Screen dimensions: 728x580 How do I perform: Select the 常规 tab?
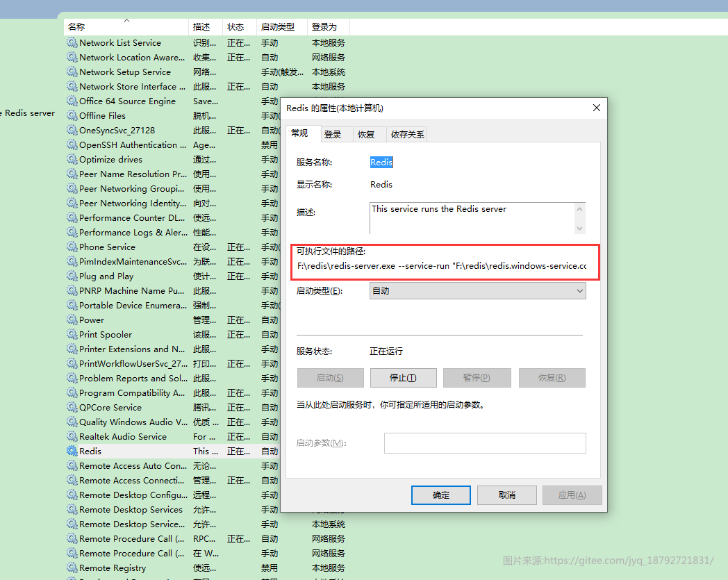click(303, 133)
